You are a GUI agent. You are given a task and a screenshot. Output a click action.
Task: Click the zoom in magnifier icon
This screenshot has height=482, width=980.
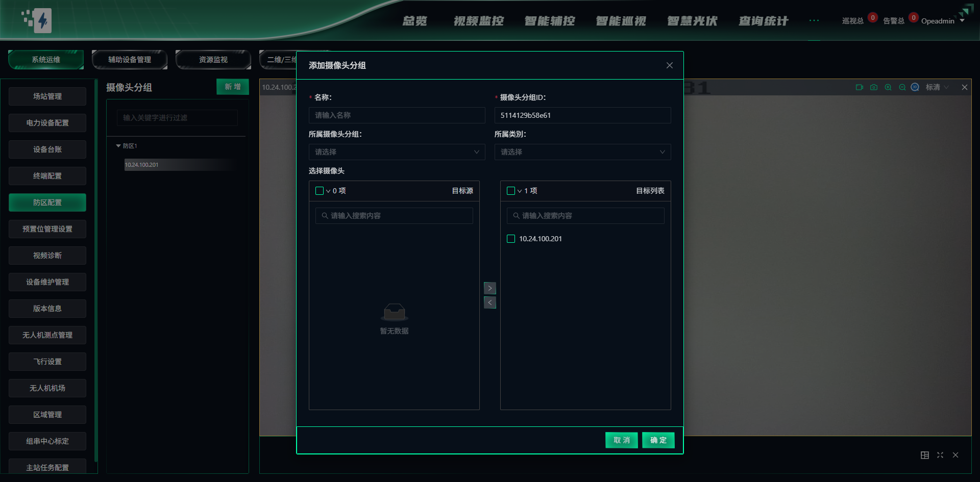pos(888,87)
